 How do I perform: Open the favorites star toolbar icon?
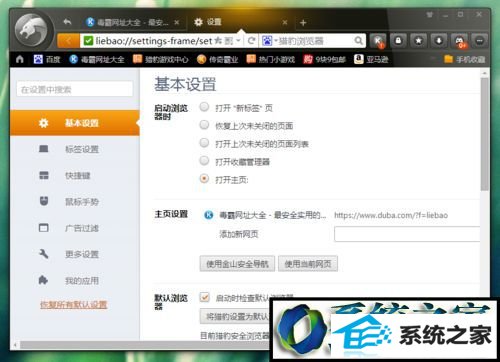(x=419, y=41)
